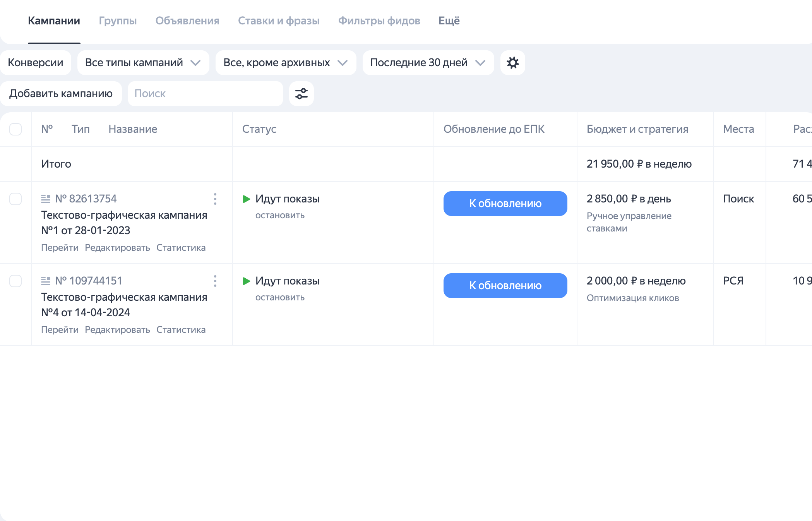Image resolution: width=812 pixels, height=521 pixels.
Task: Open three-dot menu for campaign 82613754
Action: pyautogui.click(x=215, y=199)
